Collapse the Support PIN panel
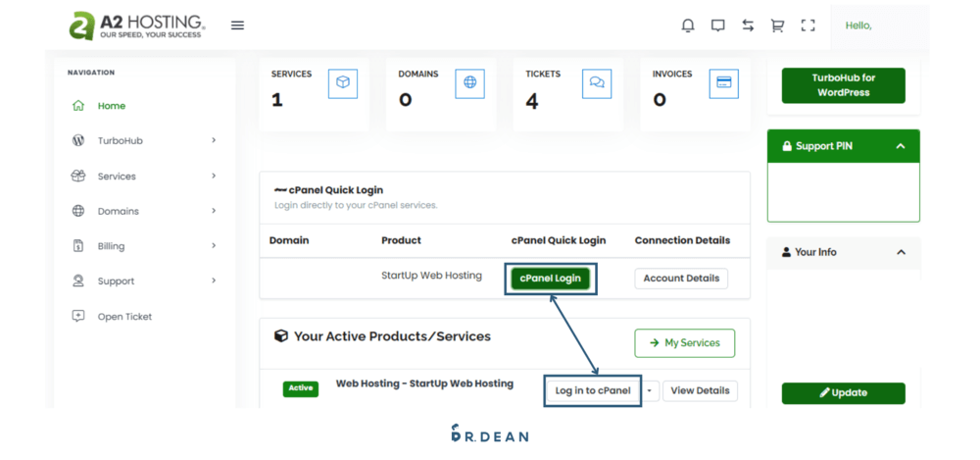Image resolution: width=980 pixels, height=460 pixels. (900, 146)
